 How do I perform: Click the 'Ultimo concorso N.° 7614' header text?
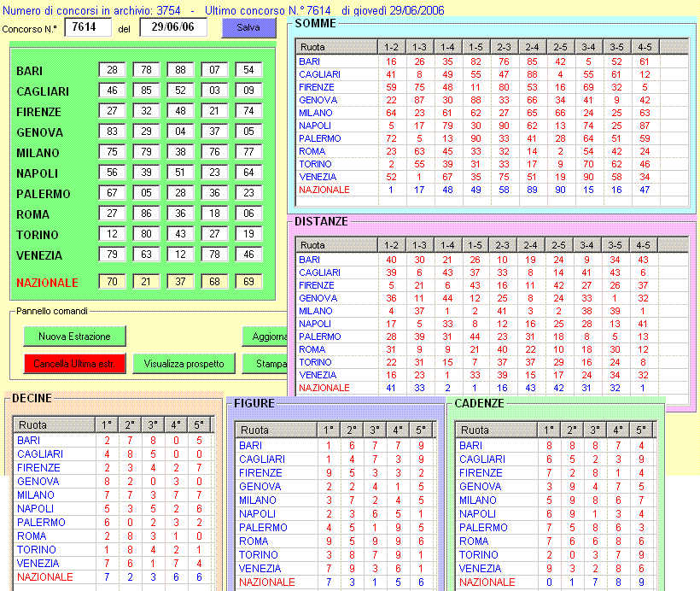[x=268, y=10]
